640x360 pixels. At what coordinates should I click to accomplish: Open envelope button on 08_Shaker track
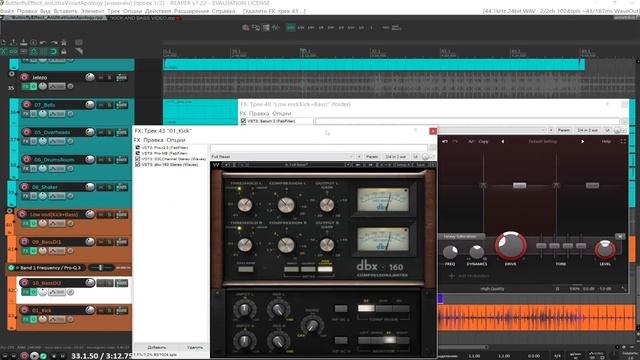57,196
